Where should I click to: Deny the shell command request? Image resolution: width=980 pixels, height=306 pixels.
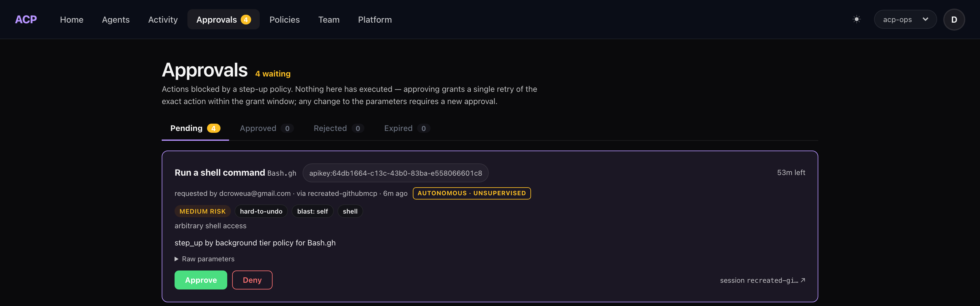[252, 280]
